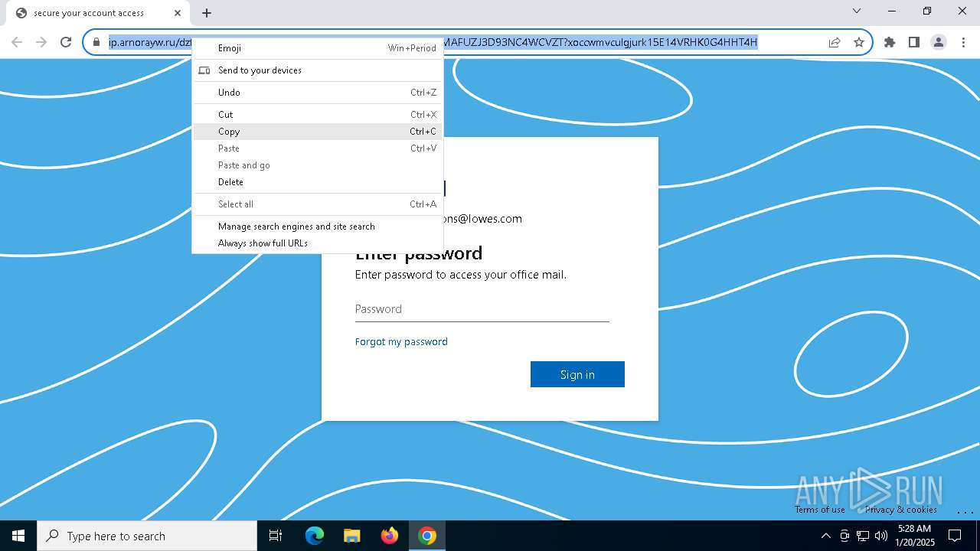Open the Windows Start menu
Viewport: 980px width, 551px height.
coord(18,536)
